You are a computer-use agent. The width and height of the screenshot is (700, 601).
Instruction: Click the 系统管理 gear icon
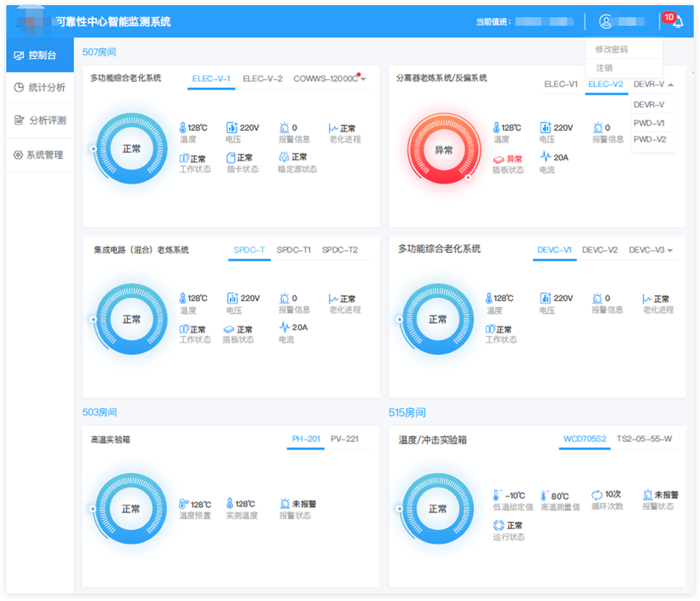(x=18, y=155)
